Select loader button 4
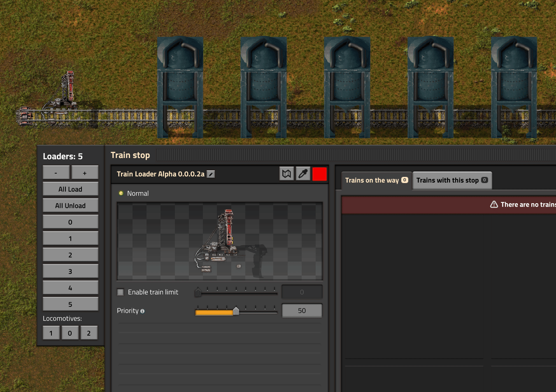This screenshot has width=556, height=392. 70,288
